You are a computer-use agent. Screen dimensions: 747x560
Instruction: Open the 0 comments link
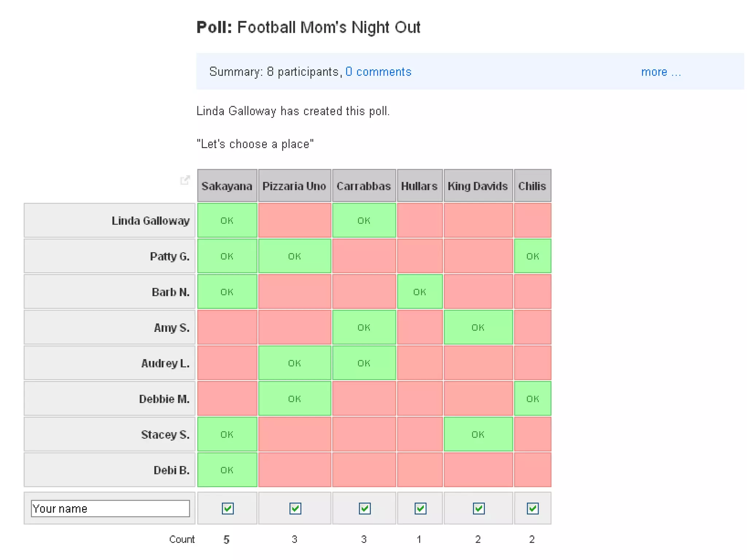pyautogui.click(x=378, y=72)
